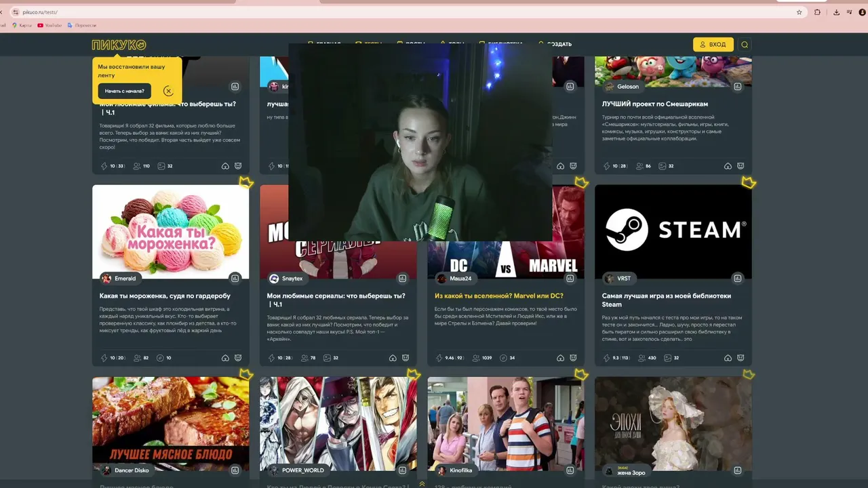868x488 pixels.
Task: Show statistics icon on Смешарики card
Action: (737, 87)
